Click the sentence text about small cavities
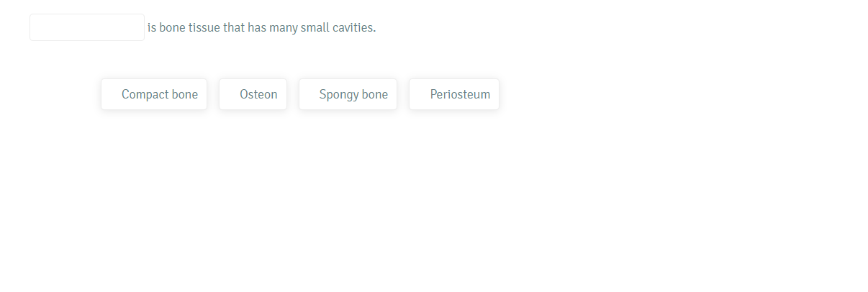The width and height of the screenshot is (868, 292). (261, 28)
